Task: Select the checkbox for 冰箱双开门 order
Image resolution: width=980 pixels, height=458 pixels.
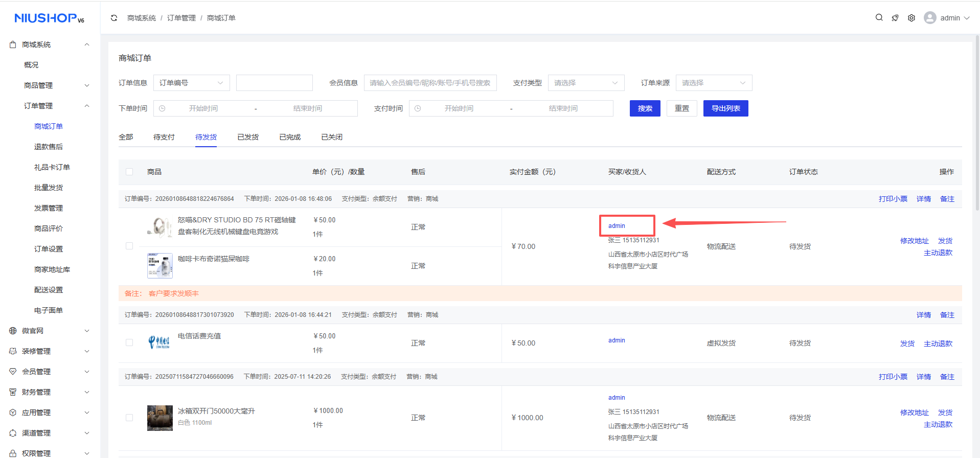Action: pyautogui.click(x=129, y=418)
